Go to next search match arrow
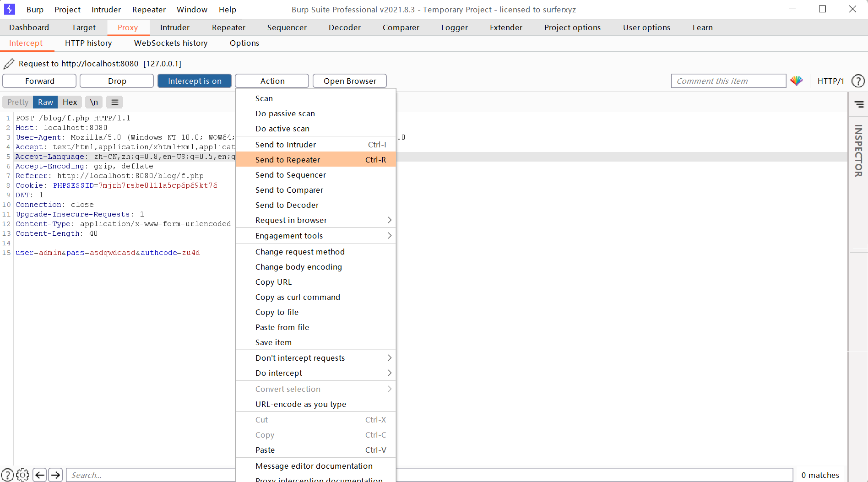The width and height of the screenshot is (868, 482). tap(55, 475)
